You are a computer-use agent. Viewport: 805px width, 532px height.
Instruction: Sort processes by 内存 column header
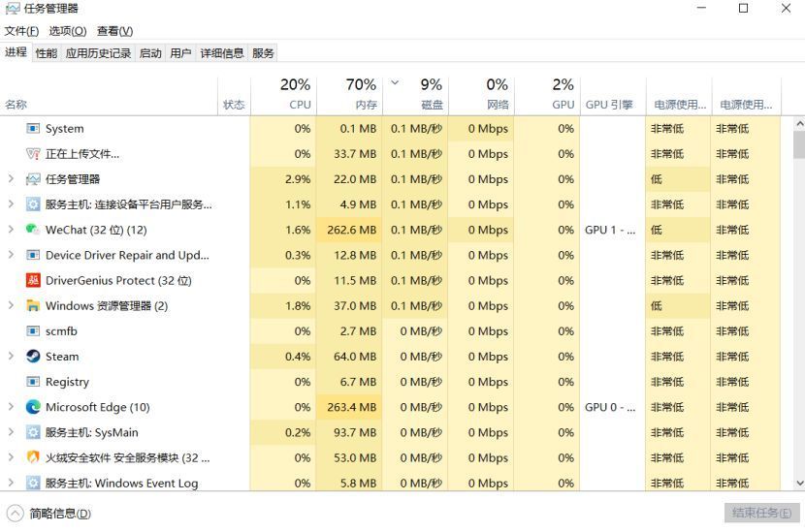[x=349, y=95]
